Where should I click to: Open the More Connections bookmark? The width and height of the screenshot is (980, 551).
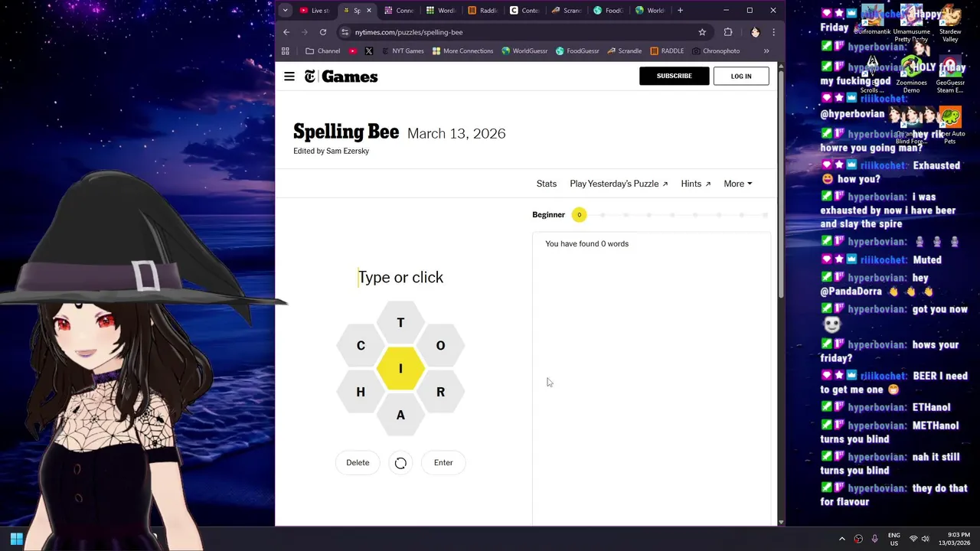coord(462,51)
